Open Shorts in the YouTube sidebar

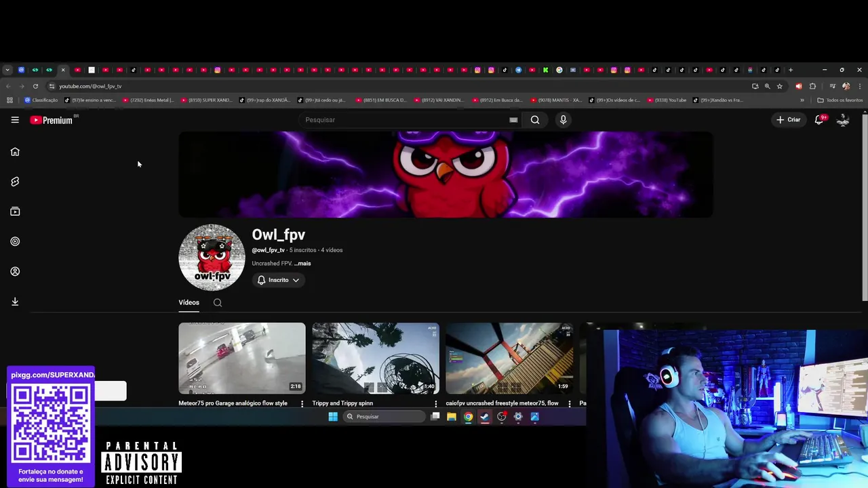(15, 182)
